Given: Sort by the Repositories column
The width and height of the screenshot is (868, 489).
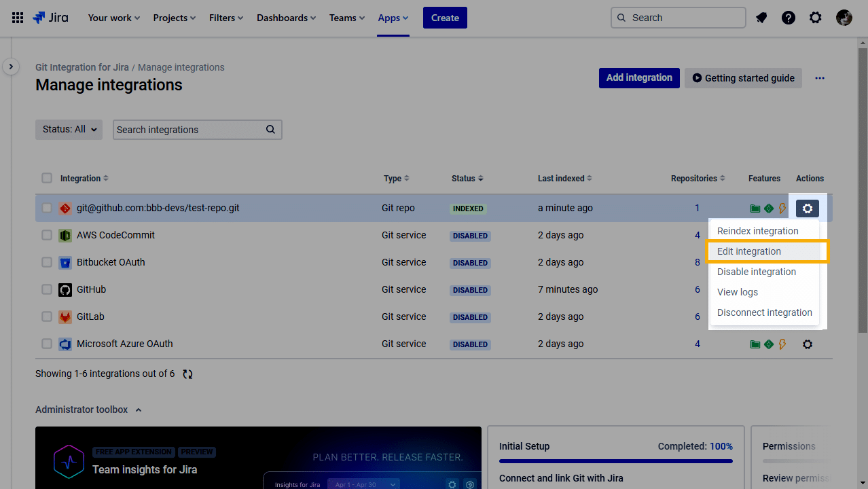Looking at the screenshot, I should (698, 179).
